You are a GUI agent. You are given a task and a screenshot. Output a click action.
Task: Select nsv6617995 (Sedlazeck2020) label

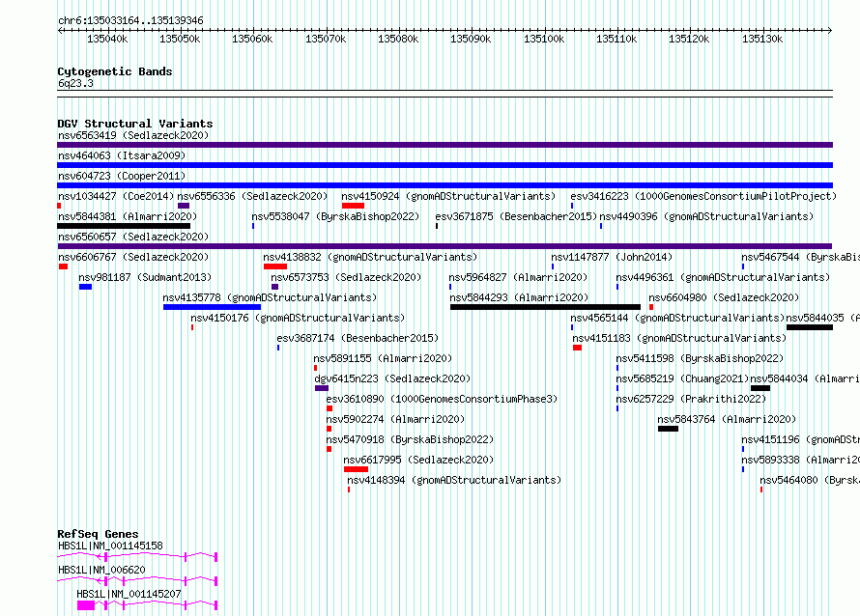pyautogui.click(x=418, y=460)
